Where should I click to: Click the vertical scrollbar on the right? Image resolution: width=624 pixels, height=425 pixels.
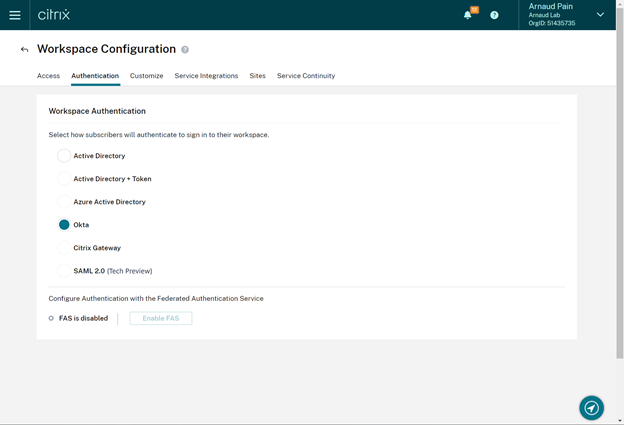tap(619, 200)
